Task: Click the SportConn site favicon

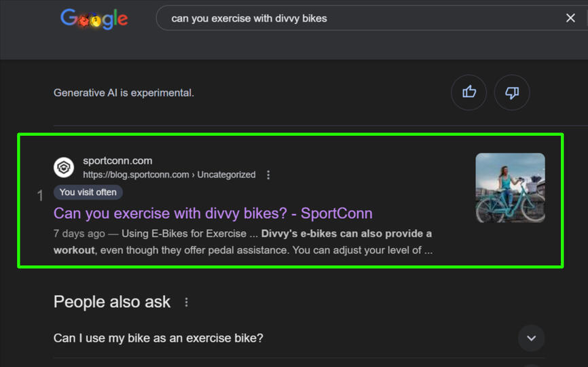Action: pos(64,167)
